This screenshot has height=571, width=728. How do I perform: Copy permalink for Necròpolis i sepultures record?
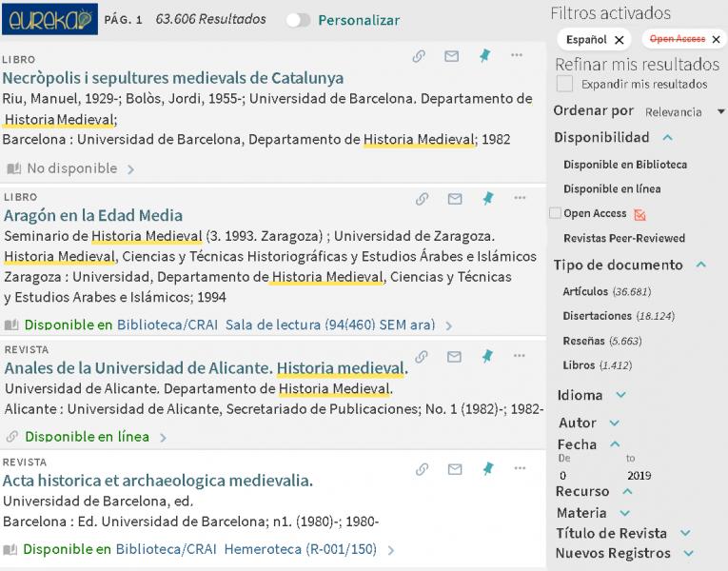(419, 56)
